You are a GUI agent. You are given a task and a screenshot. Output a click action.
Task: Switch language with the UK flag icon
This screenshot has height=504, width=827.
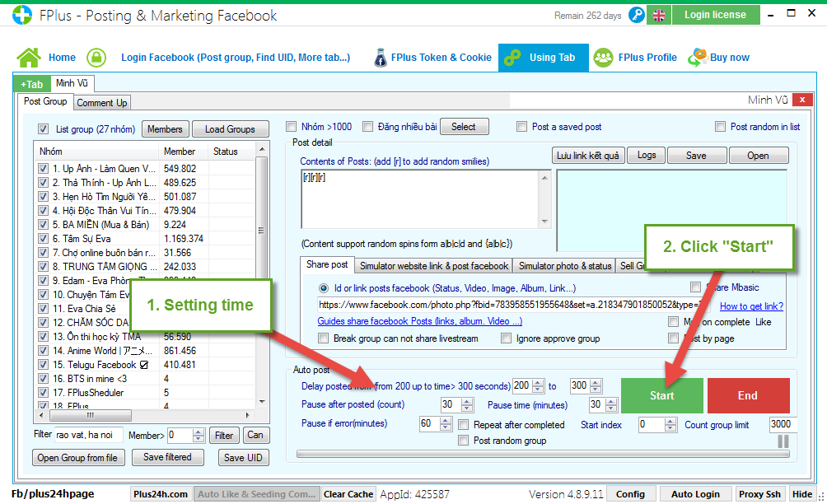pos(659,16)
